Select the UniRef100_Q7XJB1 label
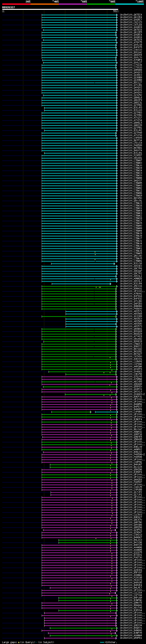 click(x=131, y=85)
